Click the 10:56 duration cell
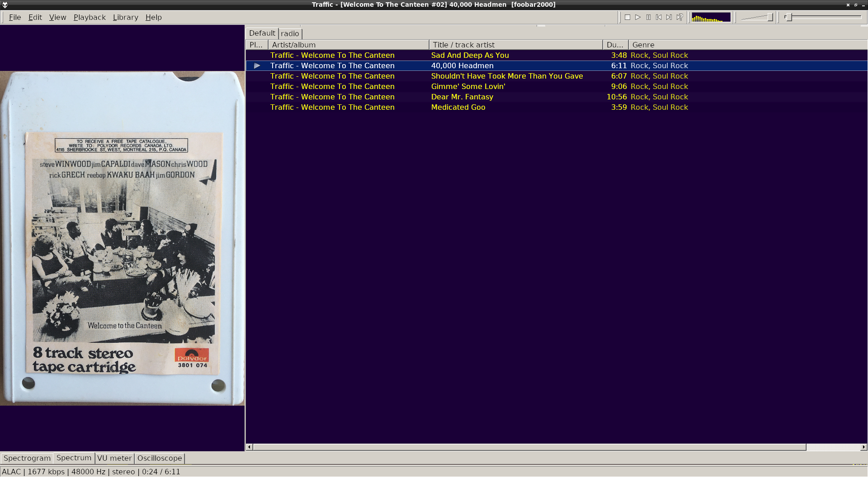Viewport: 868px width, 477px height. coord(617,97)
